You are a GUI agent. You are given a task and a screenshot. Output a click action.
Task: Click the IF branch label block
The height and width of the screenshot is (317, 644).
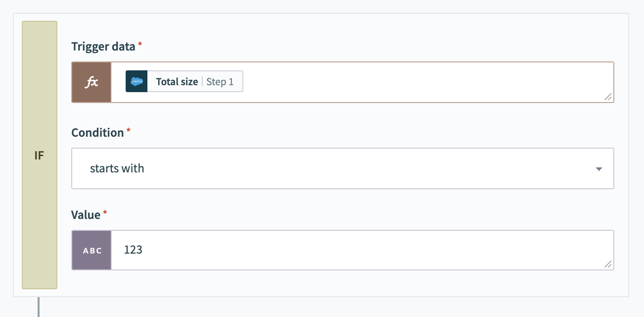pos(40,155)
